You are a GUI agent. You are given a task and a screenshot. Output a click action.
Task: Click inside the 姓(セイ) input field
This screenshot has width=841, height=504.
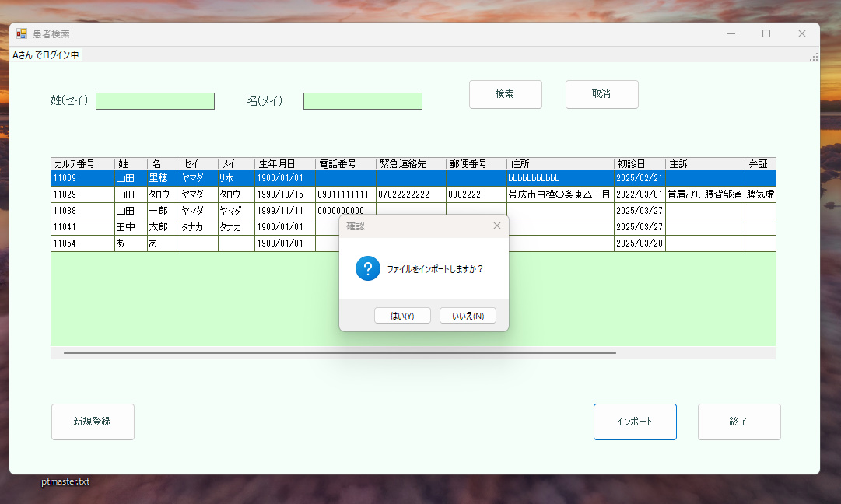pyautogui.click(x=155, y=100)
